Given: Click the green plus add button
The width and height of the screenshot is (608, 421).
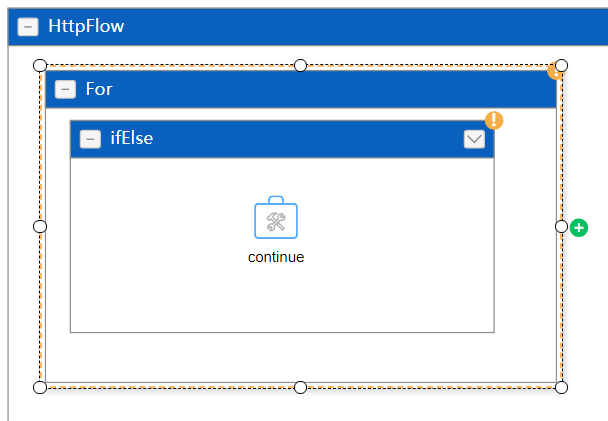Looking at the screenshot, I should pyautogui.click(x=579, y=228).
